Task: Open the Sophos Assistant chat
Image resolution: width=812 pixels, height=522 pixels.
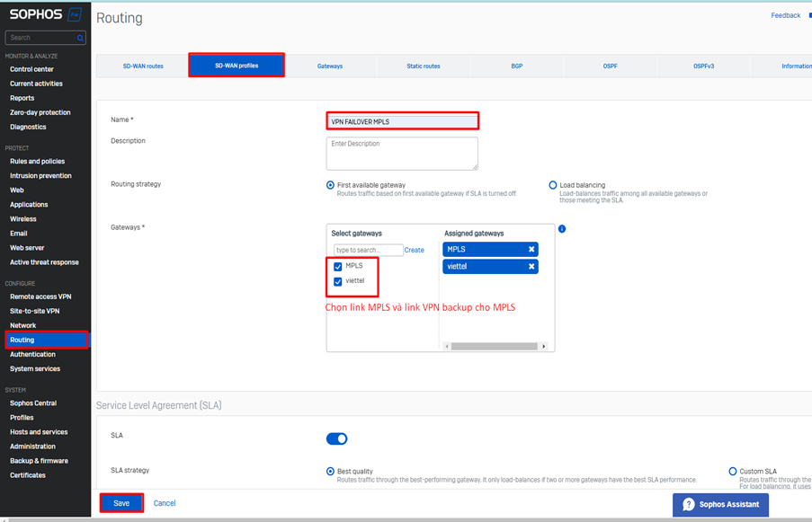Action: [x=720, y=504]
